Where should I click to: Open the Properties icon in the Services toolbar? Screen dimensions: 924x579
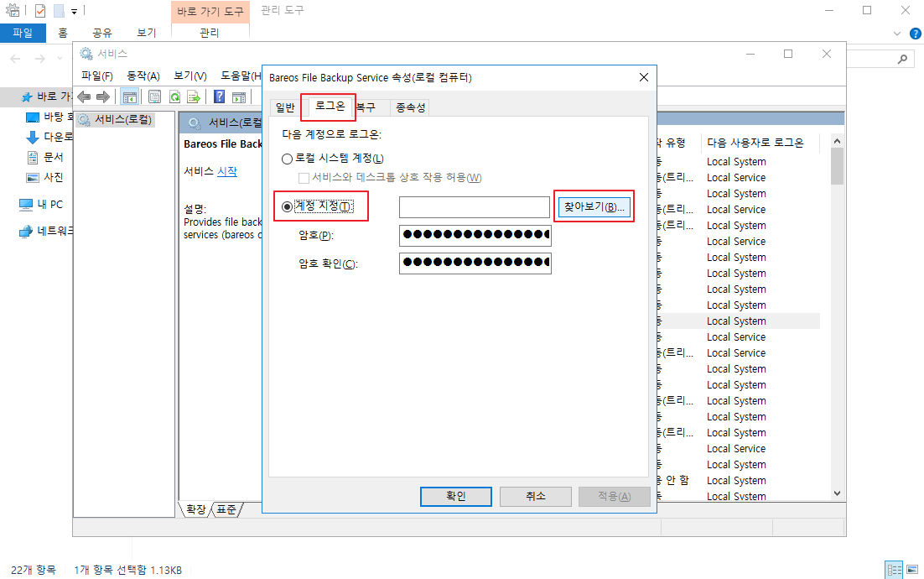[154, 96]
